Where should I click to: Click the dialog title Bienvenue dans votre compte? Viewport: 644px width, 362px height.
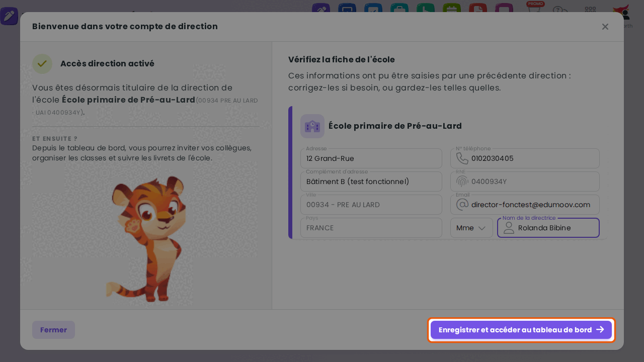tap(125, 27)
